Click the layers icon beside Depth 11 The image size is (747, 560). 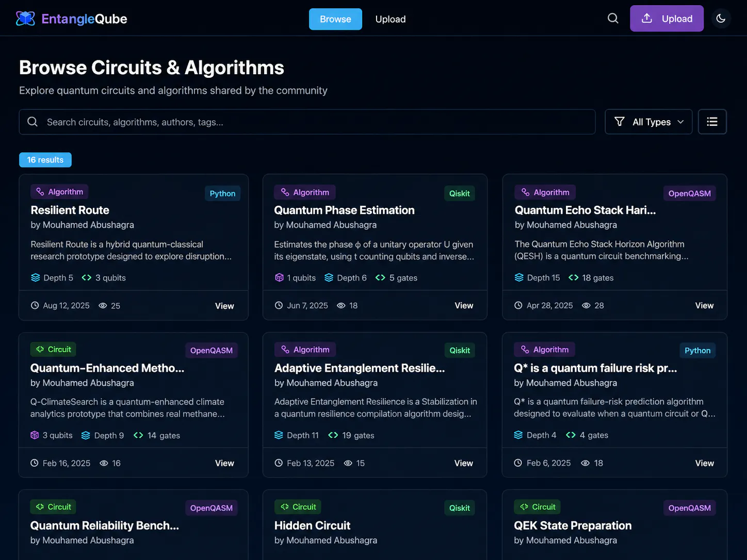point(279,435)
